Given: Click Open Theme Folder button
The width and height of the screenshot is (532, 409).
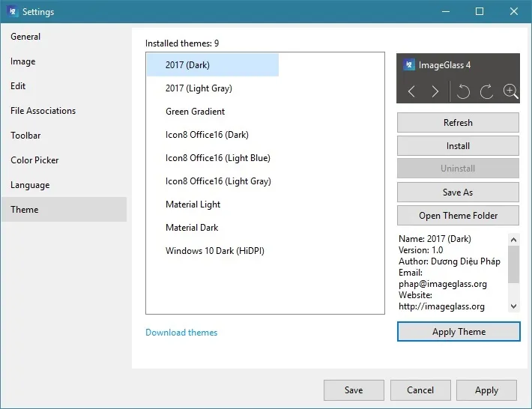Looking at the screenshot, I should [458, 215].
